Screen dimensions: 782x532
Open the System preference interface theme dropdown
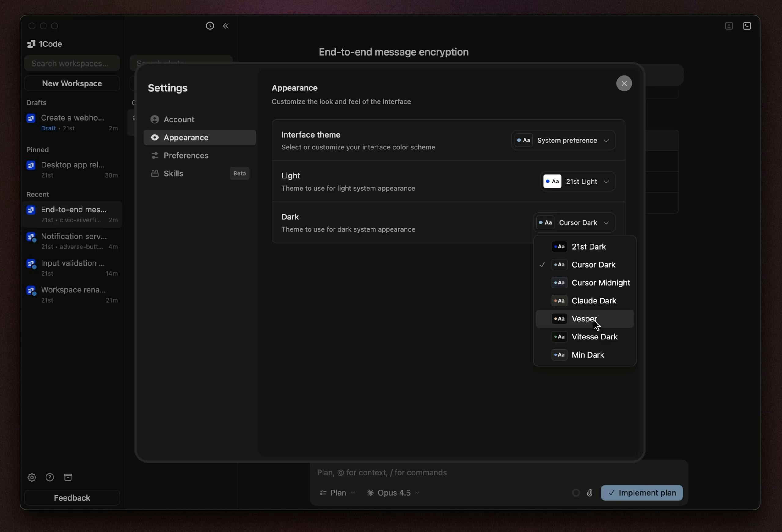coord(563,140)
